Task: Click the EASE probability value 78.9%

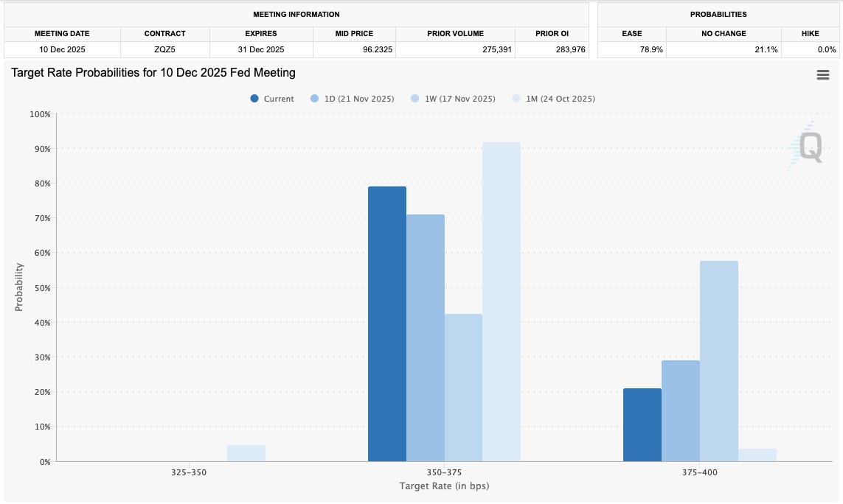Action: pos(651,49)
